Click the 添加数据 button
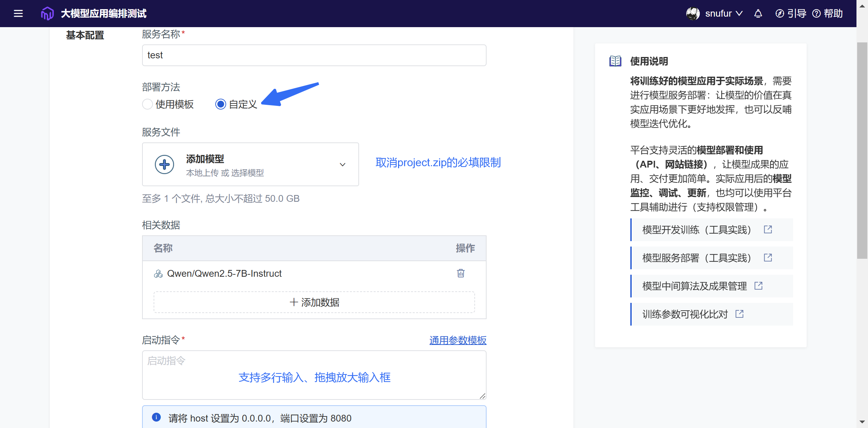This screenshot has height=428, width=868. click(314, 302)
